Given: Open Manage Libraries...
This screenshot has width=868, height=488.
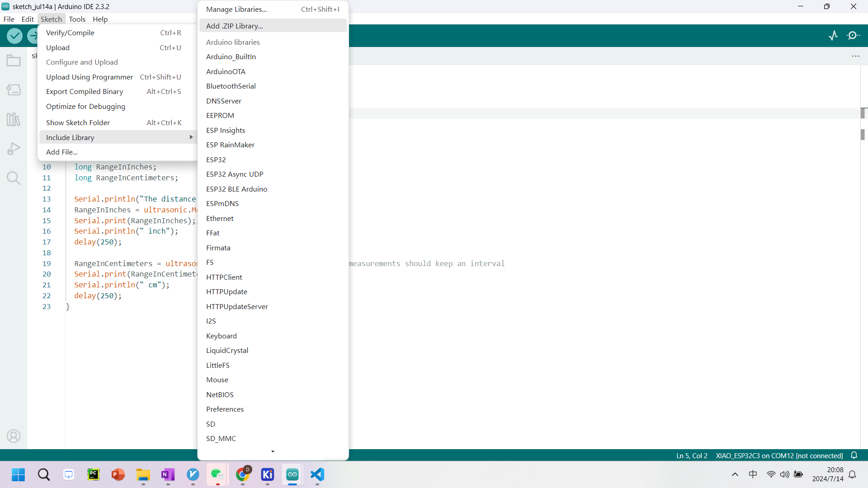Looking at the screenshot, I should [x=273, y=9].
